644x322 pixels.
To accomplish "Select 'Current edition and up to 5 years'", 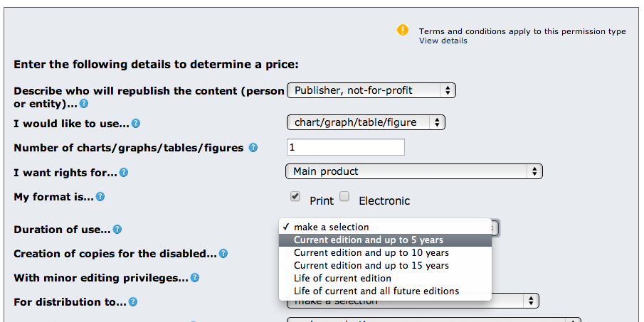I will pyautogui.click(x=369, y=240).
